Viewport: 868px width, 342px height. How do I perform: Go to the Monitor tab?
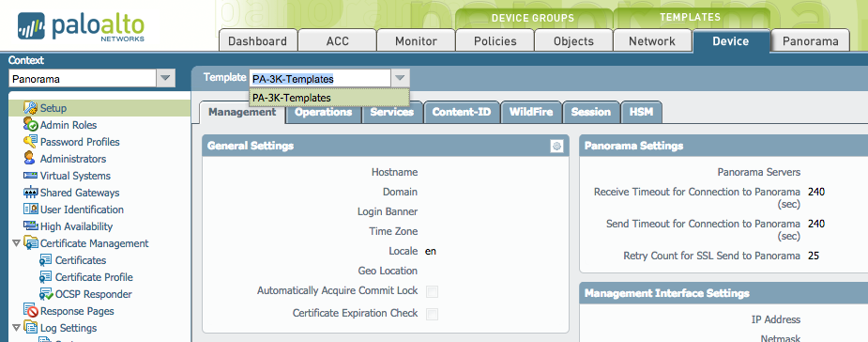416,41
